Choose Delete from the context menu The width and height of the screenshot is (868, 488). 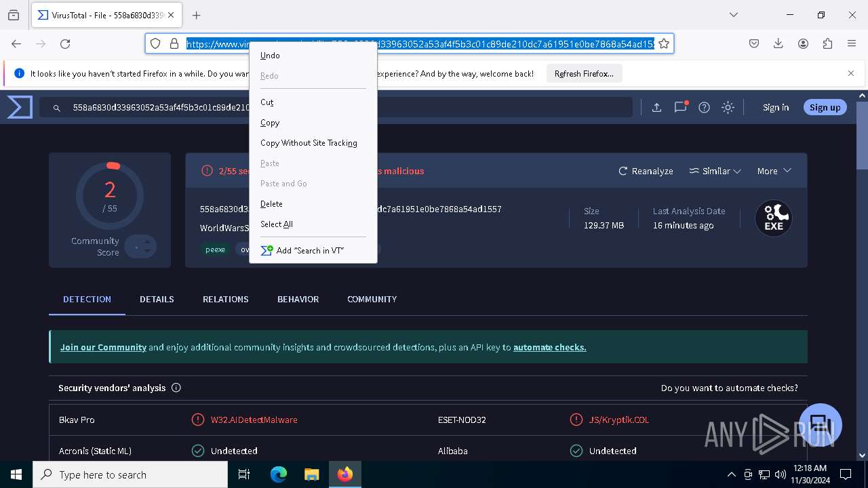(313, 204)
